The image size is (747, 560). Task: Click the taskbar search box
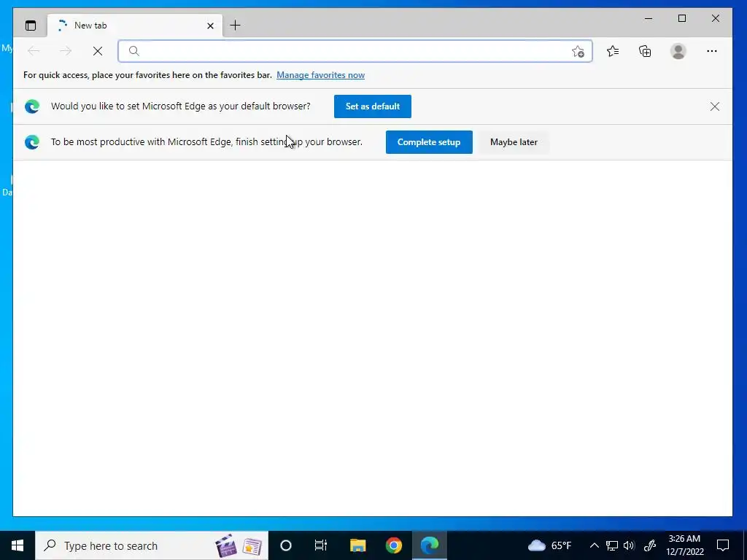click(x=152, y=545)
